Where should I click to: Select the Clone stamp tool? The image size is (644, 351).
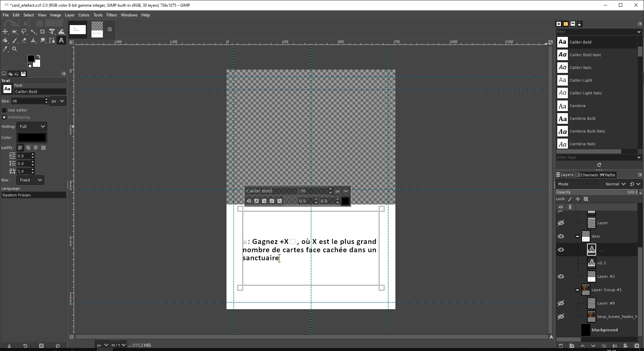(x=34, y=40)
